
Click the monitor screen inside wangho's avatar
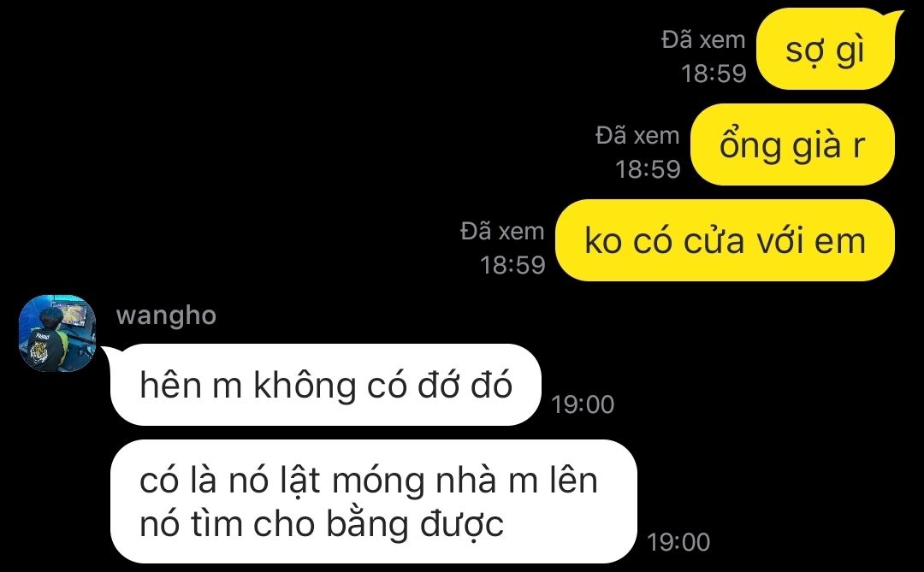[72, 314]
